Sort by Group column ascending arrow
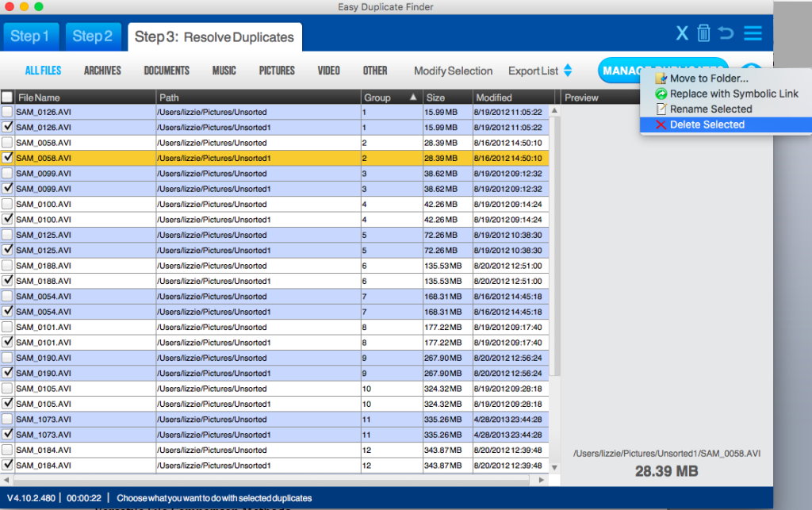 point(412,97)
